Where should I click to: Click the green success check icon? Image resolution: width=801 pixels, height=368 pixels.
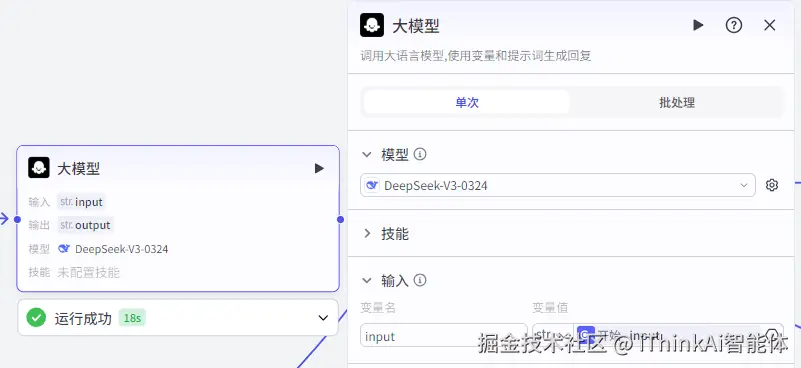pyautogui.click(x=36, y=317)
